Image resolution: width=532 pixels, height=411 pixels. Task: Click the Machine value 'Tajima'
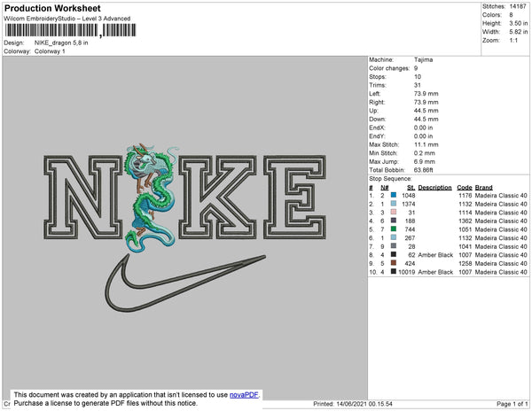coord(423,59)
